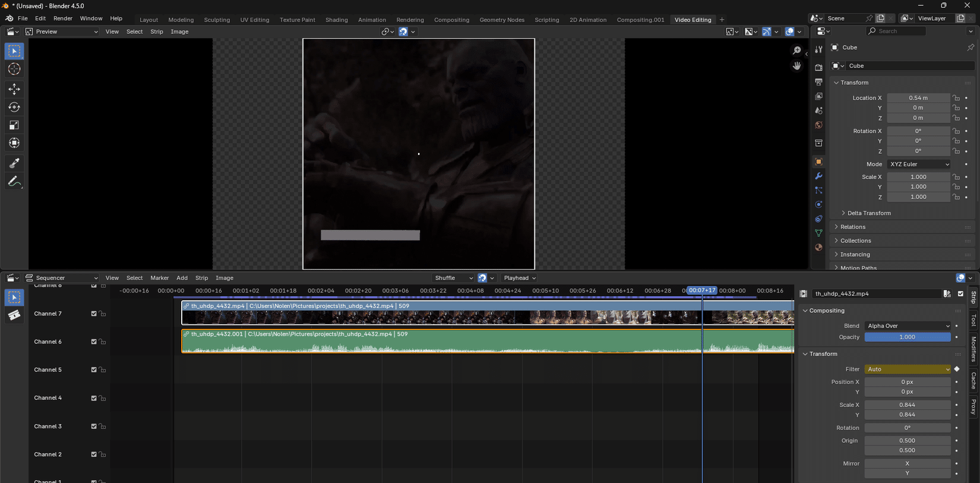The width and height of the screenshot is (980, 483).
Task: Choose the Scale tool in preview toolbar
Action: coord(14,125)
